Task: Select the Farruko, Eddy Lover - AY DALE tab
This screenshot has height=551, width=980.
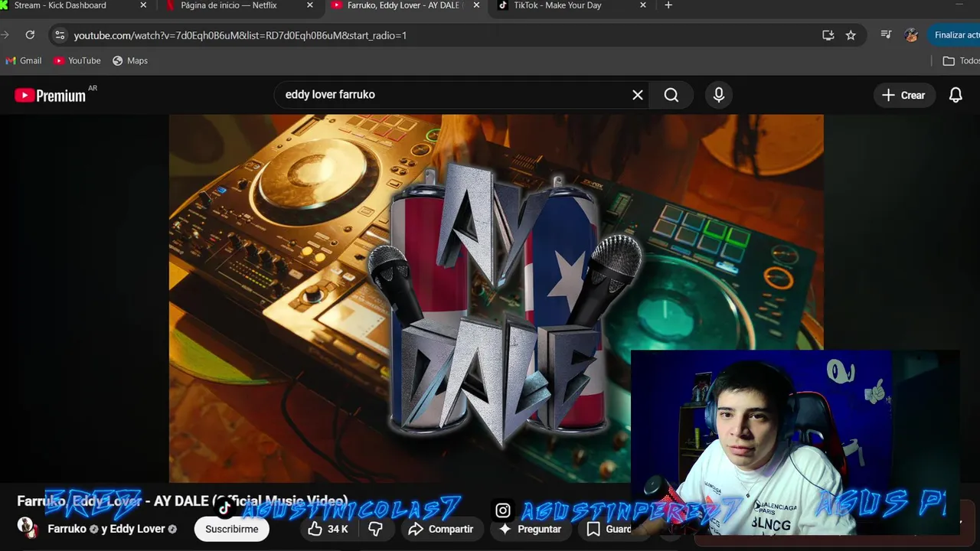Action: click(406, 5)
